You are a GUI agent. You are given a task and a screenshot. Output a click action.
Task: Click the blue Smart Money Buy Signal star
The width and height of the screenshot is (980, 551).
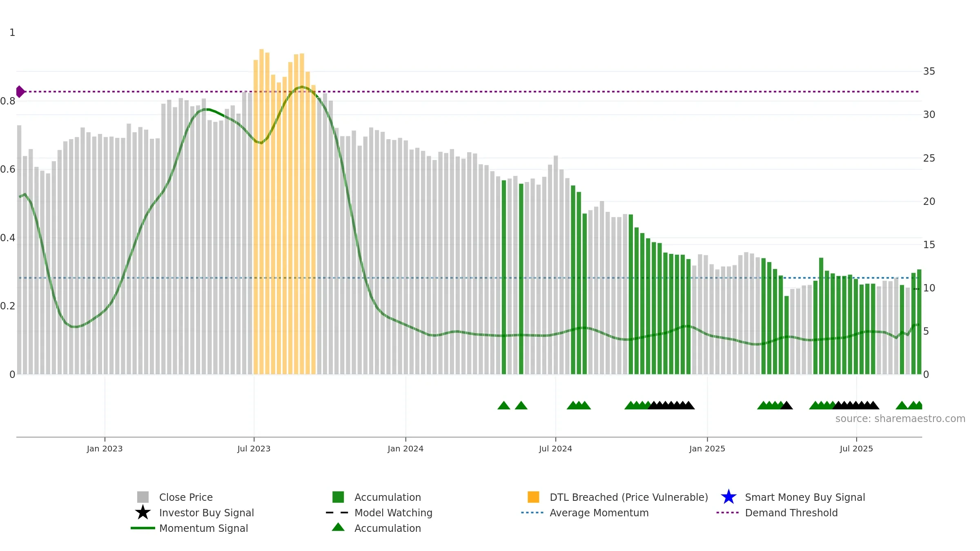pyautogui.click(x=728, y=497)
